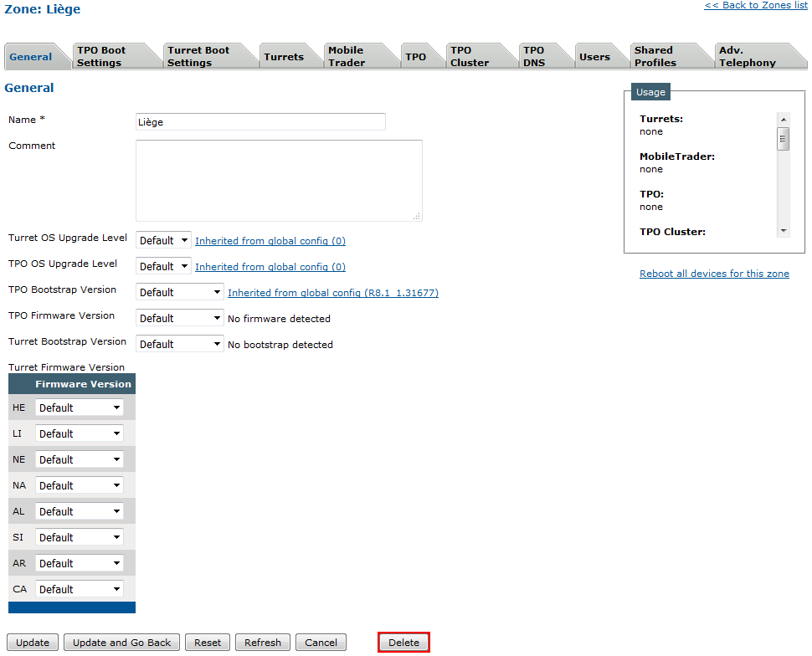This screenshot has width=812, height=656.
Task: Click the Usage panel scroll-down arrow
Action: [784, 231]
